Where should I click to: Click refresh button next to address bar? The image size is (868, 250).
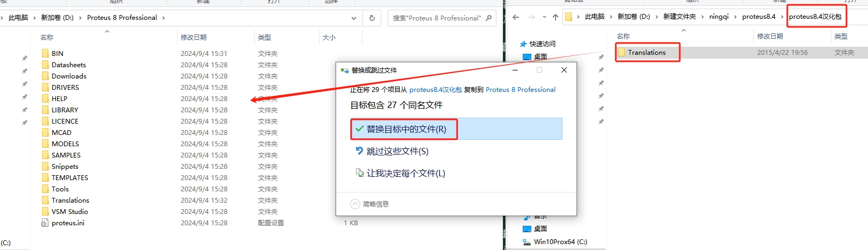(372, 18)
